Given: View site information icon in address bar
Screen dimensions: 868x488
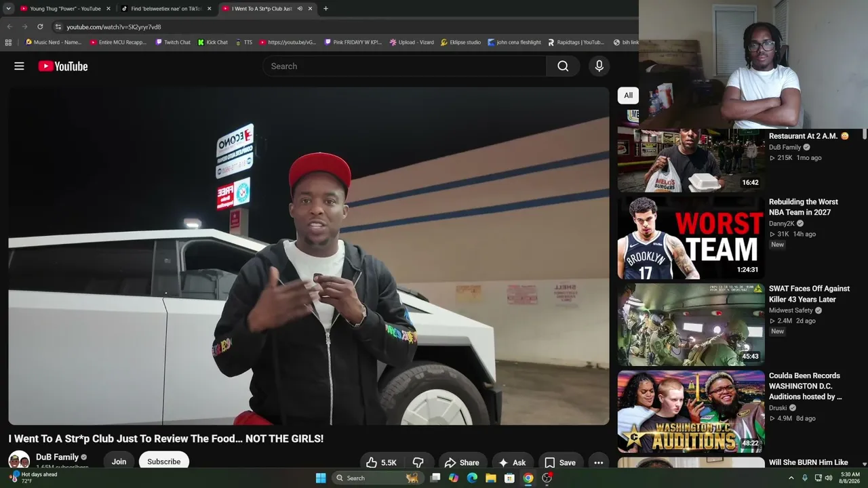Looking at the screenshot, I should [x=58, y=26].
